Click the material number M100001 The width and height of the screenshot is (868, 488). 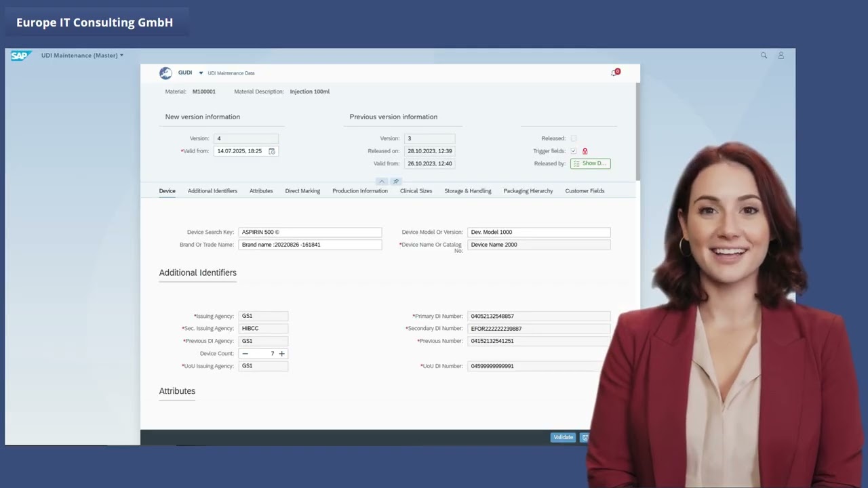click(x=204, y=91)
